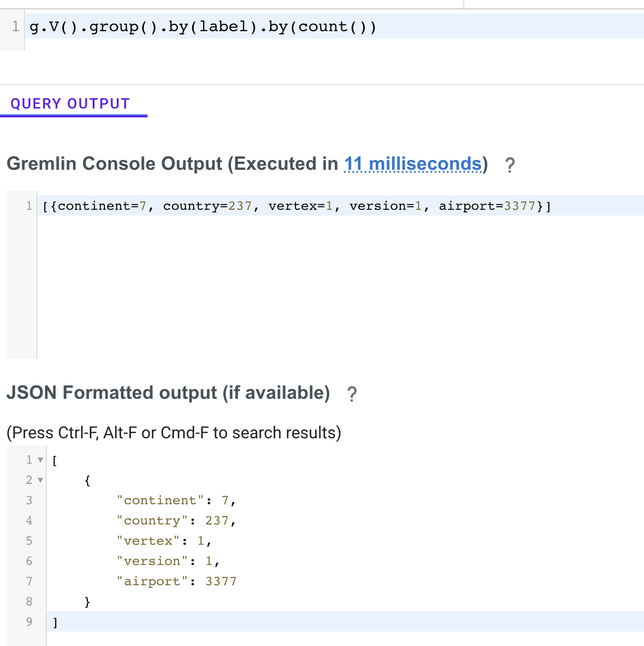The height and width of the screenshot is (646, 644).
Task: Click the Gremlin Console Output heading
Action: point(247,164)
